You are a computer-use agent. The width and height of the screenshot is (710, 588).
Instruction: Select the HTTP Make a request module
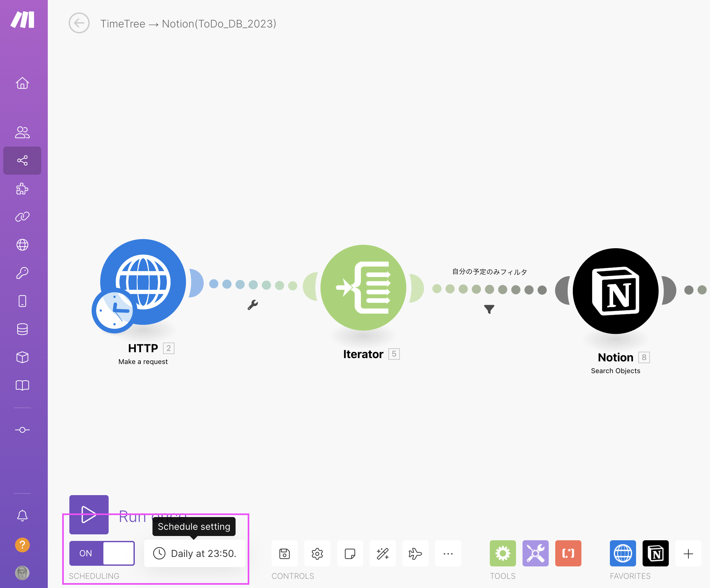pos(143,282)
